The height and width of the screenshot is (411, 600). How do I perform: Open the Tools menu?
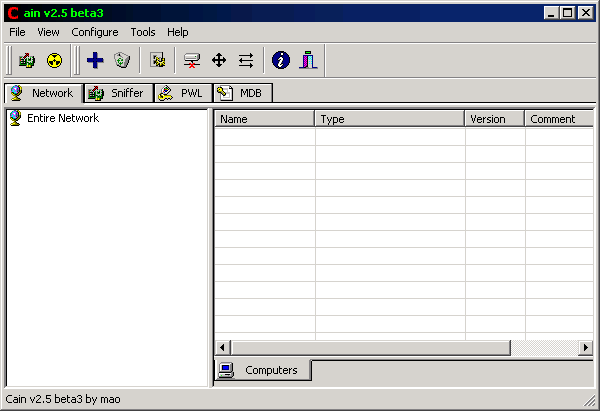[x=143, y=32]
